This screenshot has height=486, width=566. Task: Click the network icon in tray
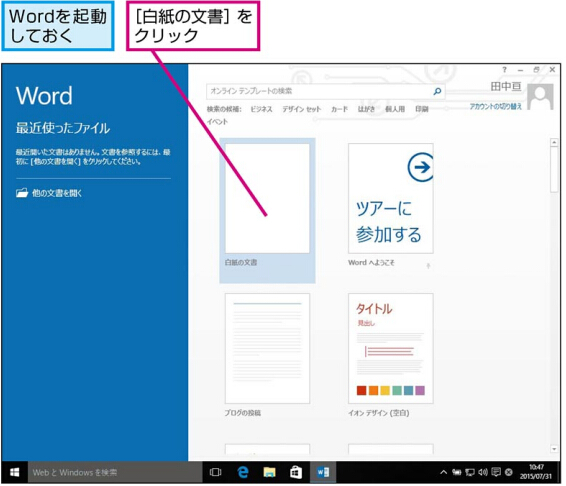click(x=470, y=472)
